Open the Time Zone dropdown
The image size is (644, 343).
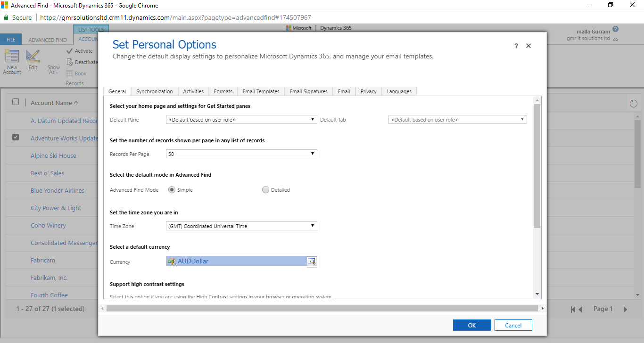click(x=241, y=226)
